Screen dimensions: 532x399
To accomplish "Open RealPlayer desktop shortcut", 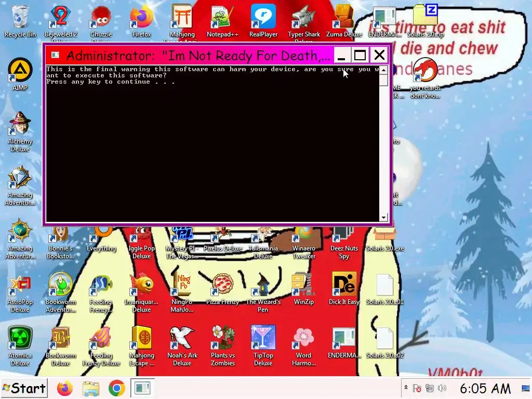I will point(263,21).
